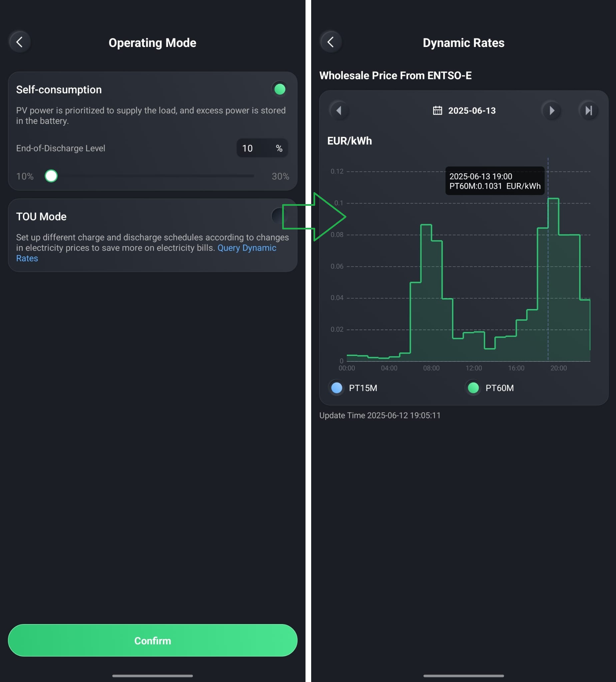The width and height of the screenshot is (616, 682).
Task: Show next day's wholesale prices
Action: tap(551, 111)
